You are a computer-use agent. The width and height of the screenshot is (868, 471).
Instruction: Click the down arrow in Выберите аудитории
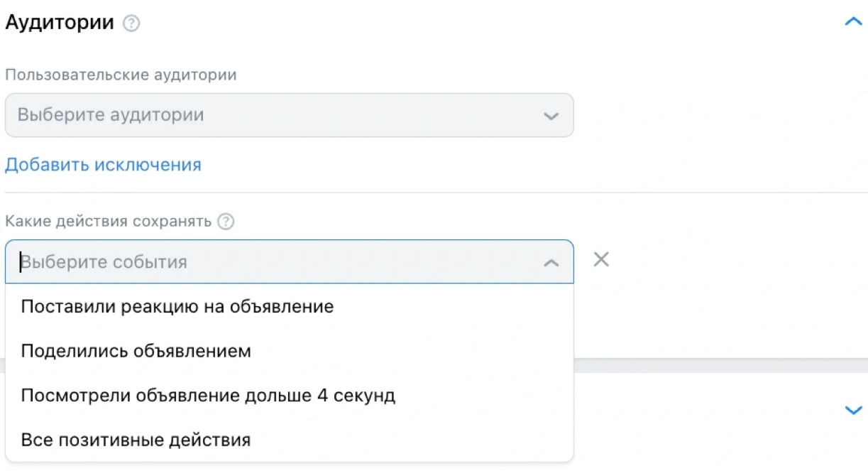pos(551,116)
